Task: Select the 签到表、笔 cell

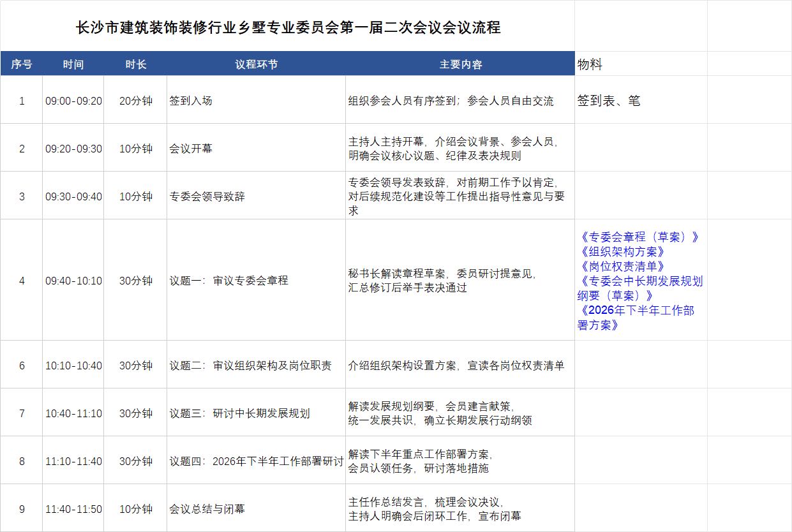Action: coord(641,100)
